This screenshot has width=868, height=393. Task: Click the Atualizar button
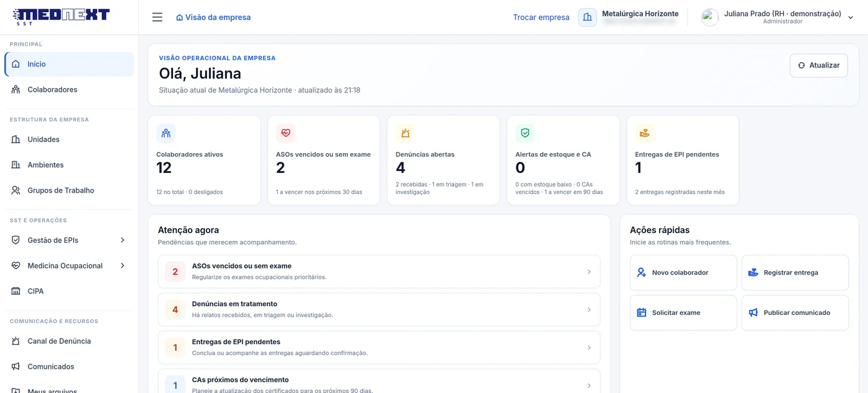pyautogui.click(x=818, y=66)
